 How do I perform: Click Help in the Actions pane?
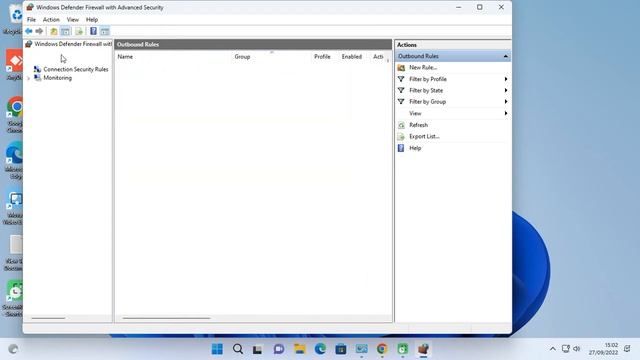pyautogui.click(x=415, y=148)
